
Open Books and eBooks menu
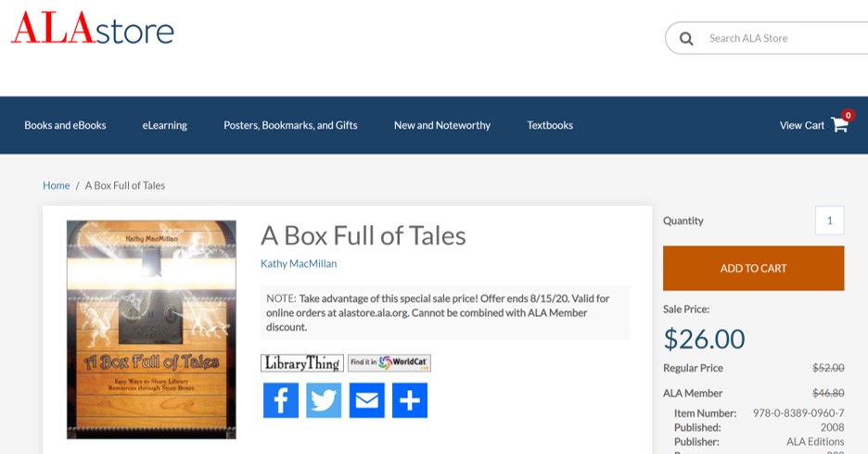pyautogui.click(x=65, y=125)
